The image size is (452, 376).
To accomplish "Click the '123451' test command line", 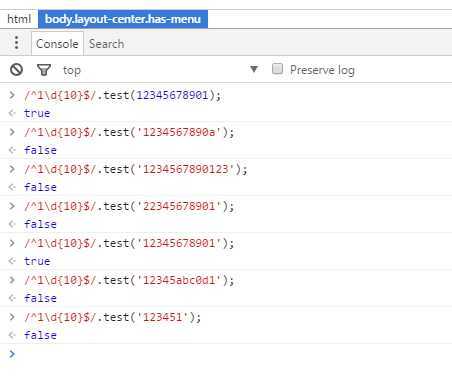I will (x=113, y=317).
